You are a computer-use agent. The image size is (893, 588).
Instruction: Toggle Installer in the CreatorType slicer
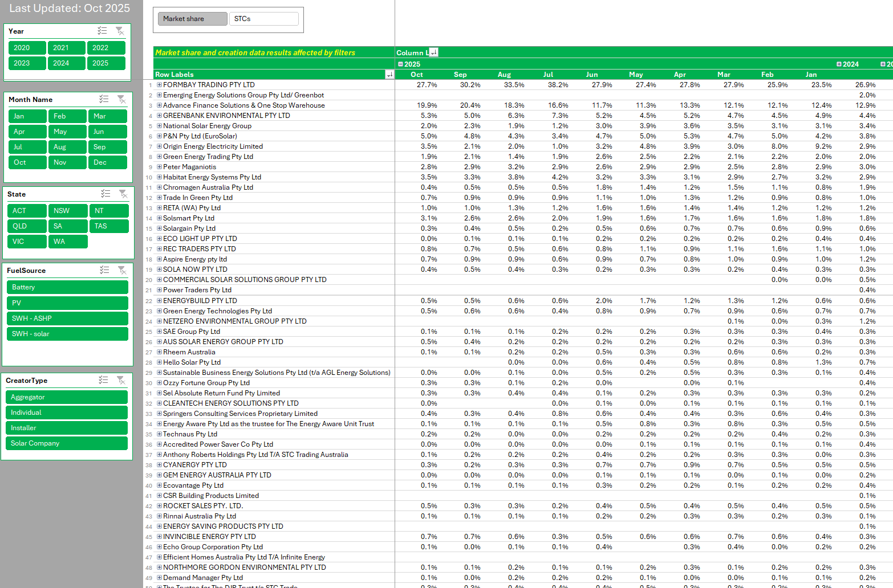(67, 428)
